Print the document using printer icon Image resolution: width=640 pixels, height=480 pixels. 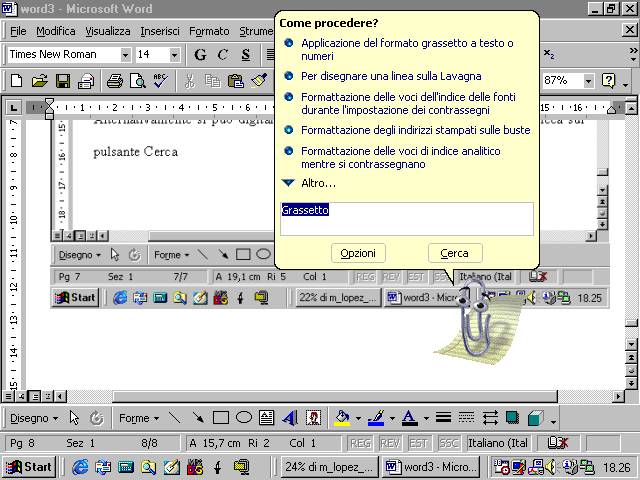tap(115, 80)
